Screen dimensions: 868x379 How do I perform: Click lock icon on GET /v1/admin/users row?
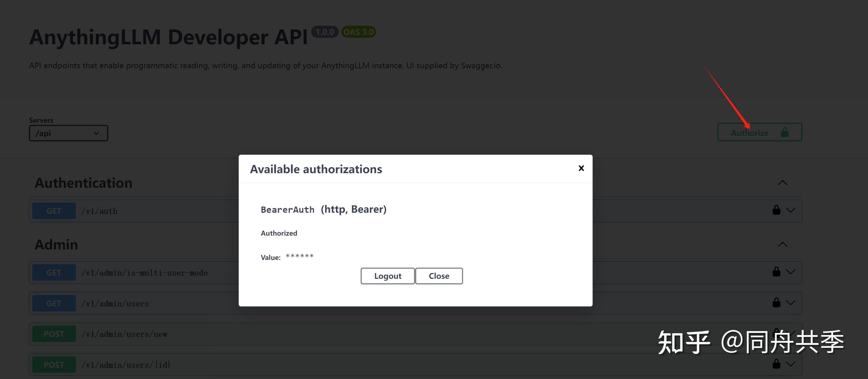coord(776,303)
